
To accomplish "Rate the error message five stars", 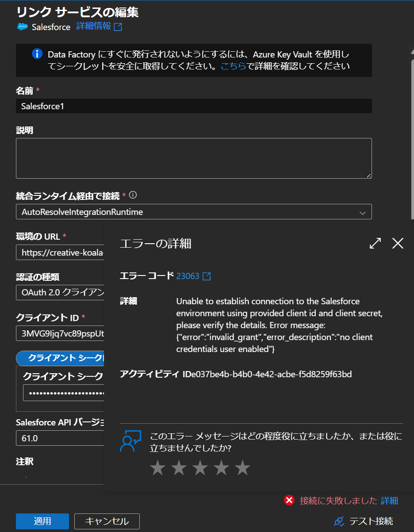I will [x=242, y=468].
